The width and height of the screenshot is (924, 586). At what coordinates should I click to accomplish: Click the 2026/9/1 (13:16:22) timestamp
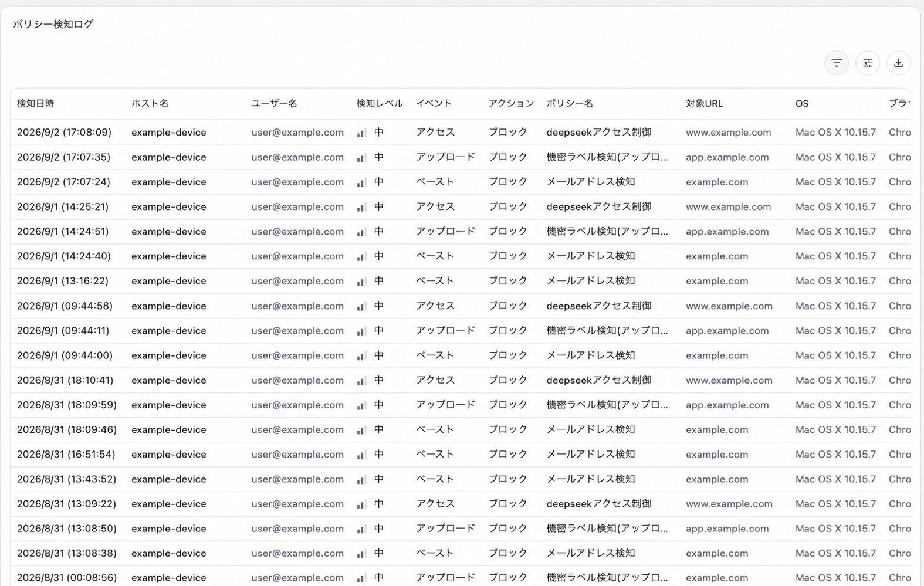(63, 281)
